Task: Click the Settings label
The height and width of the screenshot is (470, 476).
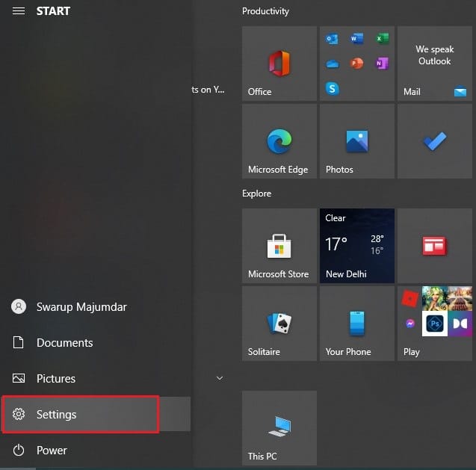Action: click(x=57, y=415)
